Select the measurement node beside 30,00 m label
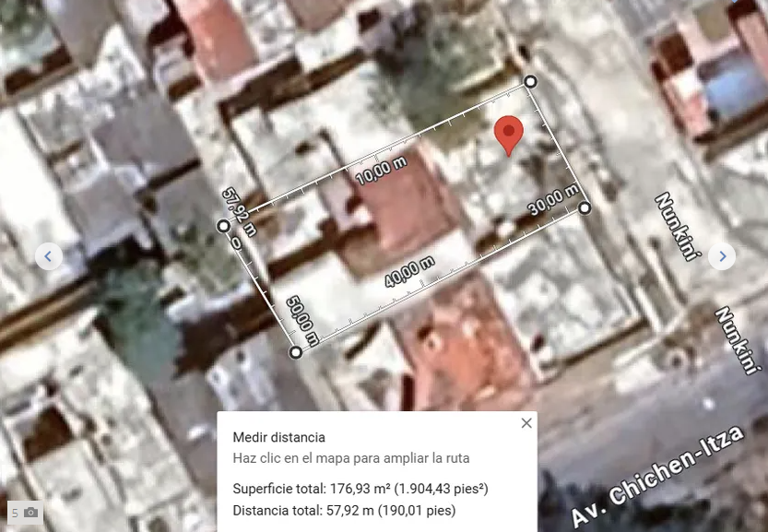The height and width of the screenshot is (532, 768). click(x=585, y=208)
